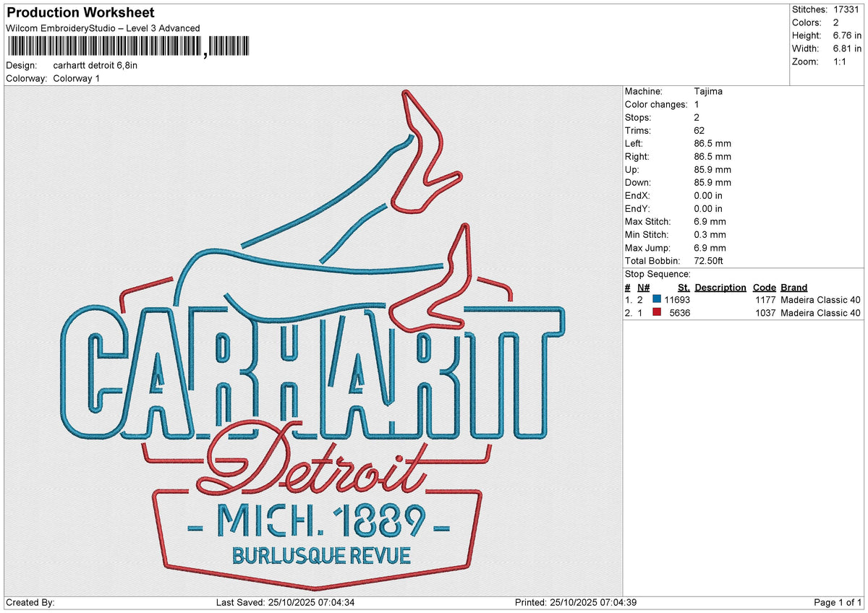
Task: Click the Color changes value 1
Action: 696,104
